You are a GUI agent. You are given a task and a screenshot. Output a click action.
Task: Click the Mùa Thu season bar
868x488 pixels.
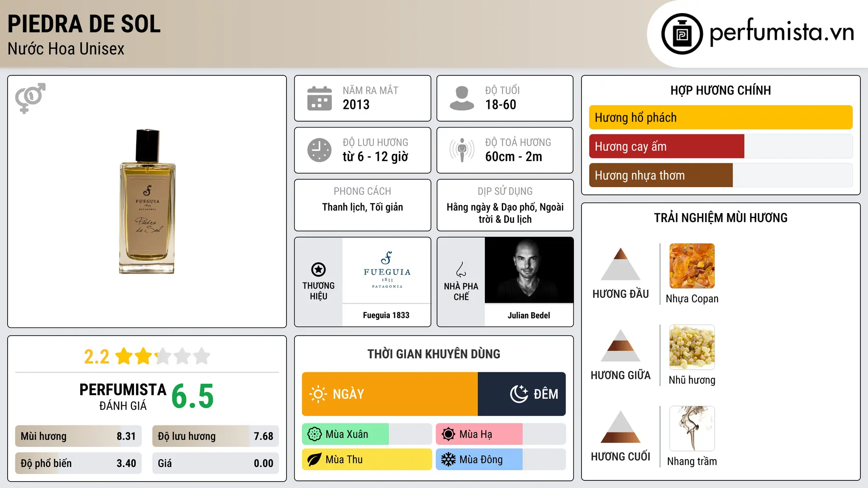(x=367, y=460)
